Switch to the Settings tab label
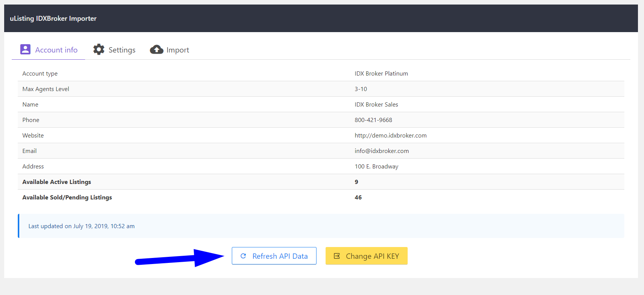644x295 pixels. [x=122, y=50]
